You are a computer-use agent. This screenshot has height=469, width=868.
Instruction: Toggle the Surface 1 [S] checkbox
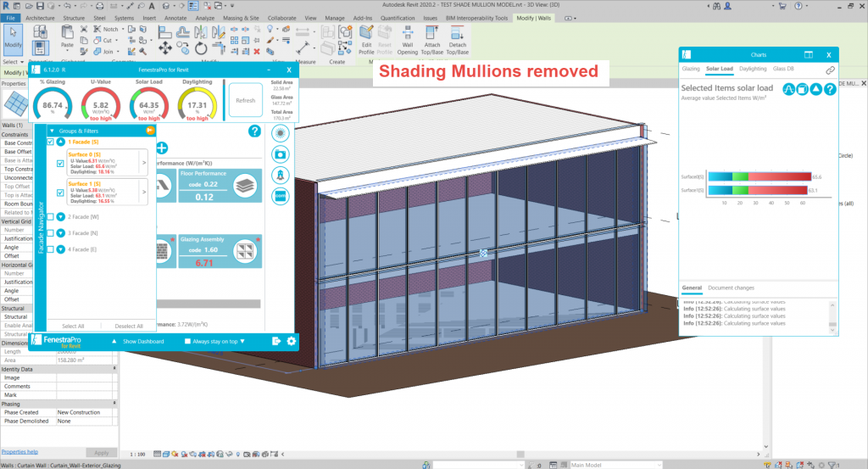pos(60,193)
